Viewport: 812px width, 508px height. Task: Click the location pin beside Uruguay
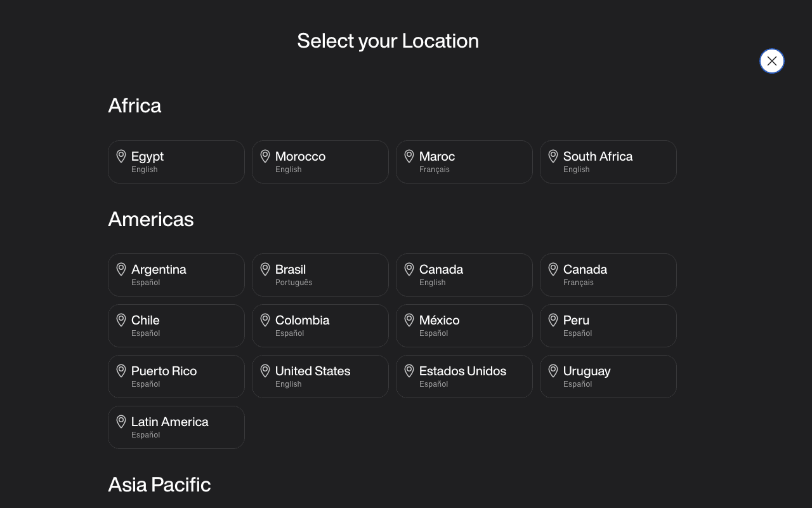click(x=553, y=371)
